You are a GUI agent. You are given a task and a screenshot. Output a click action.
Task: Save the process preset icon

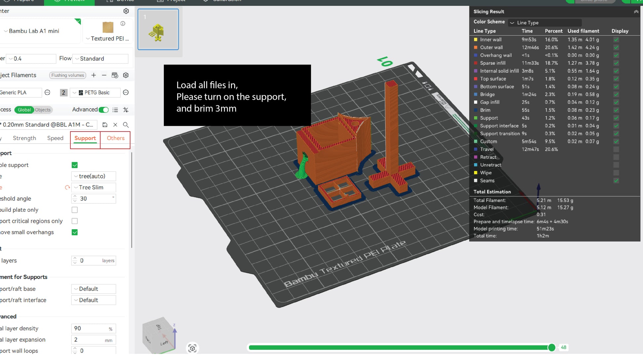click(105, 125)
